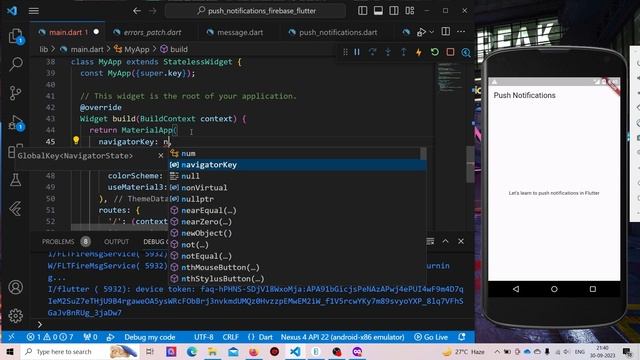Change the CRLF end of line sequence

coord(231,338)
